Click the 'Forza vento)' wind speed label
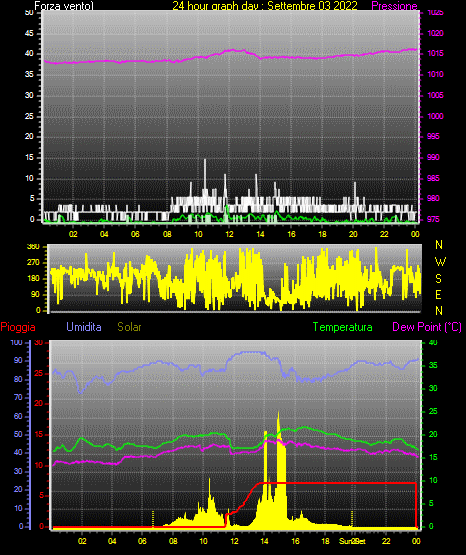This screenshot has width=466, height=555. [64, 6]
